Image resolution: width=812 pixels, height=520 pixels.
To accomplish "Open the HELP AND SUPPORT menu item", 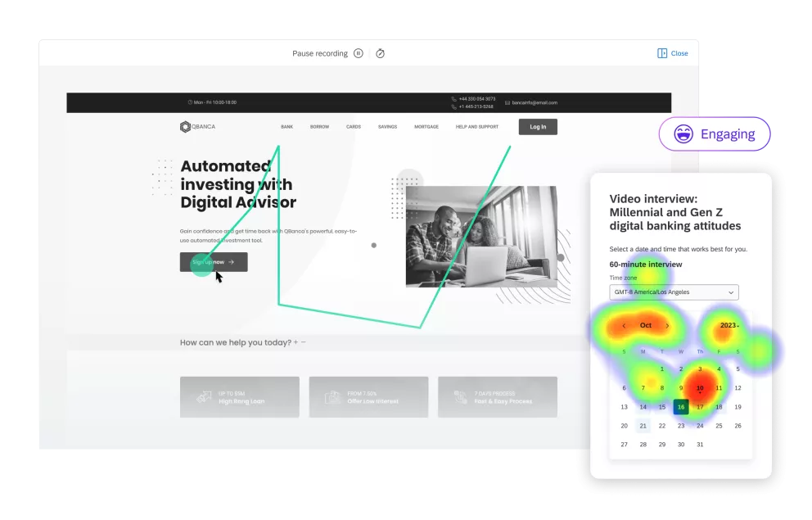I will [477, 127].
